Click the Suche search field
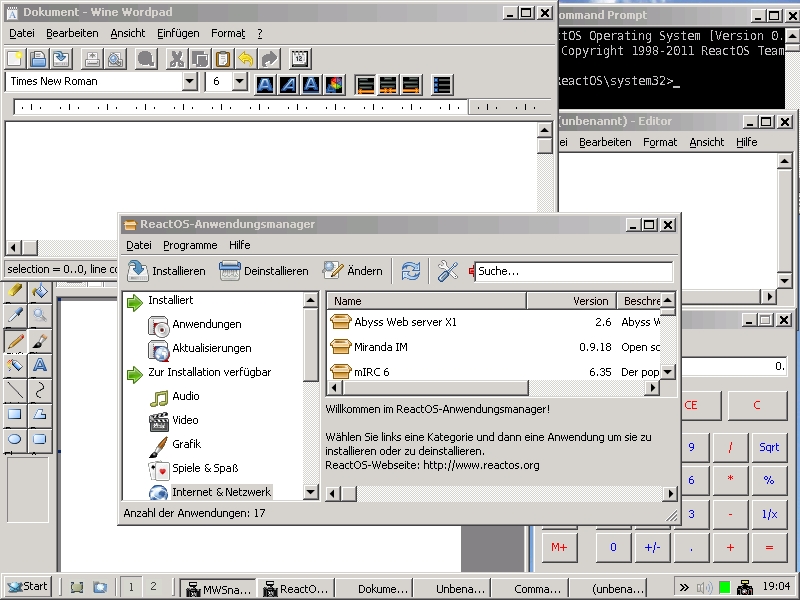 pos(573,271)
